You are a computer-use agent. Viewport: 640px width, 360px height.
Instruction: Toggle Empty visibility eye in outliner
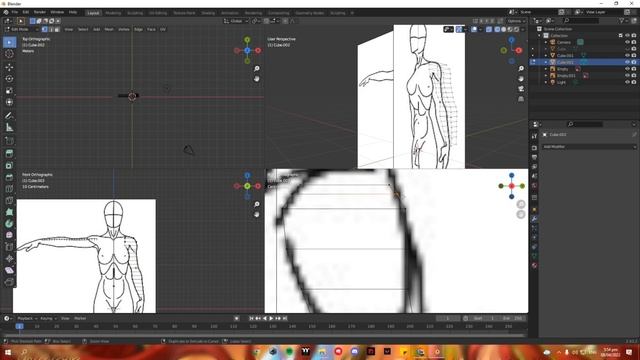pyautogui.click(x=627, y=69)
